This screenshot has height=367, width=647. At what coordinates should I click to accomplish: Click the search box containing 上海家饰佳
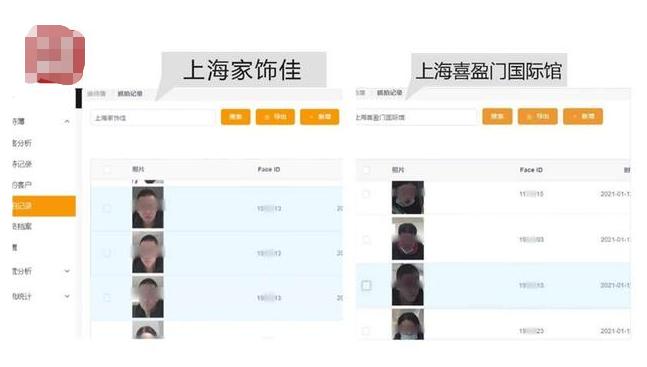click(x=153, y=118)
